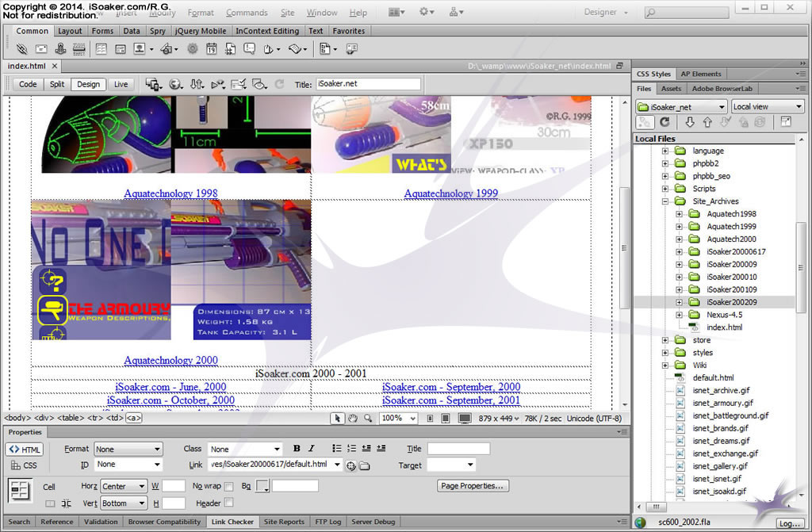The height and width of the screenshot is (532, 812).
Task: Follow the Aquatechnology 1998 link
Action: [171, 193]
